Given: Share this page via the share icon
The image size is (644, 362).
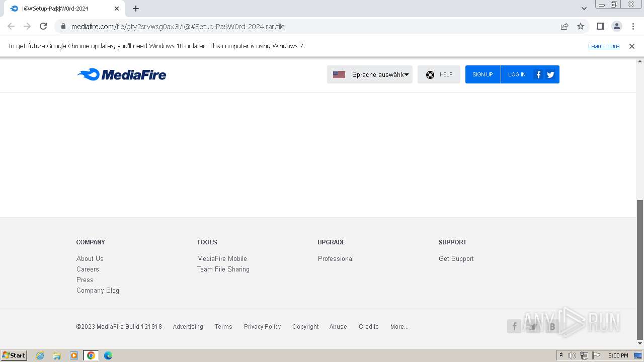Looking at the screenshot, I should pyautogui.click(x=565, y=26).
